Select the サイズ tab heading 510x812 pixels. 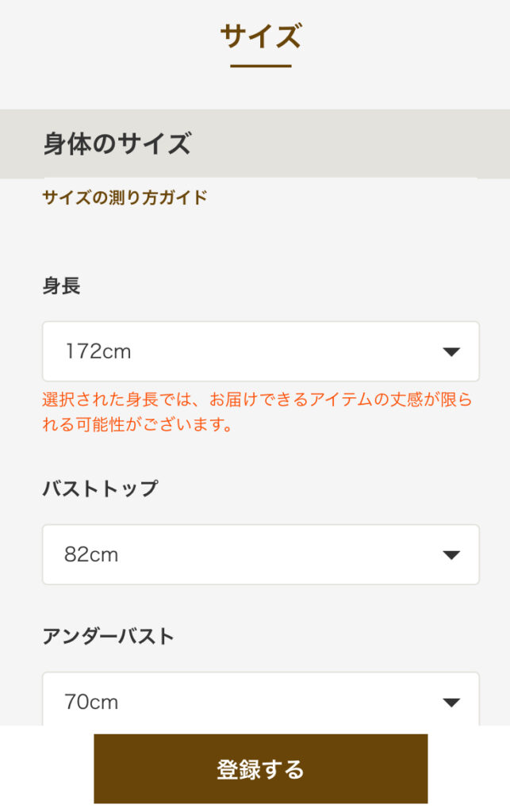click(x=260, y=36)
